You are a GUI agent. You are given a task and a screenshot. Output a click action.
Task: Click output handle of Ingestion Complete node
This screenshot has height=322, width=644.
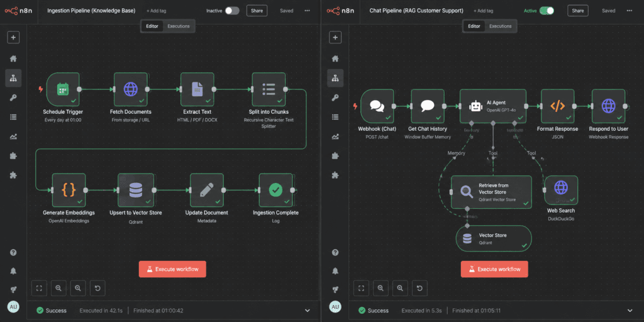click(x=292, y=190)
